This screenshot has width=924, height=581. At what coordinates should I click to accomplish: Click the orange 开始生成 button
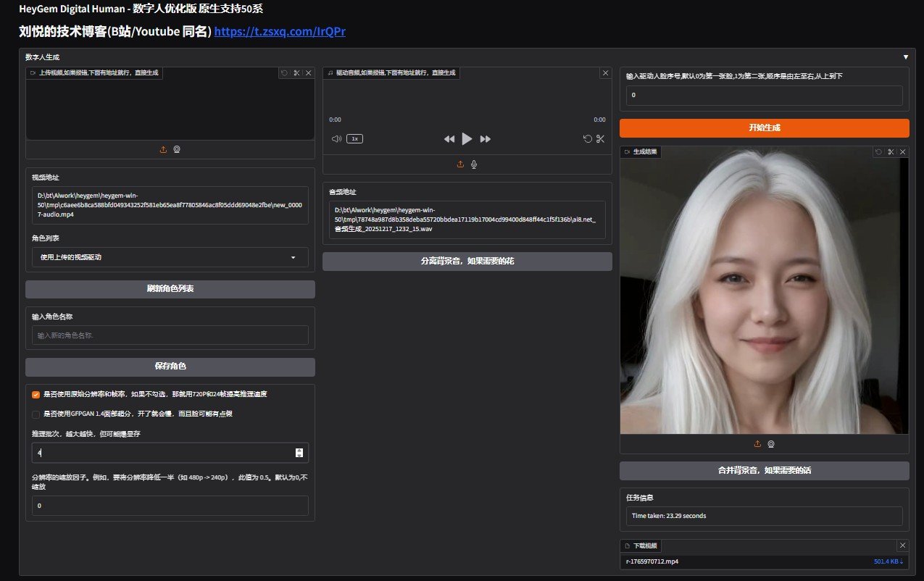coord(764,128)
